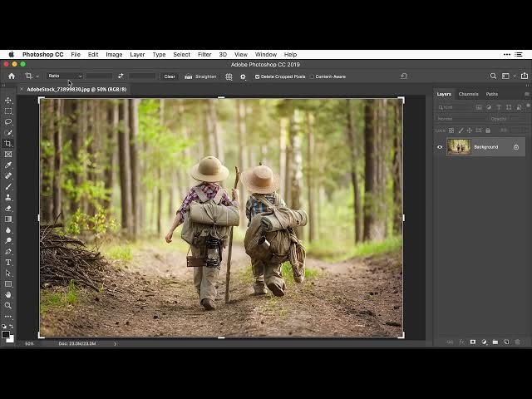Open the Ratio preset dropdown
The image size is (532, 399).
(x=64, y=76)
